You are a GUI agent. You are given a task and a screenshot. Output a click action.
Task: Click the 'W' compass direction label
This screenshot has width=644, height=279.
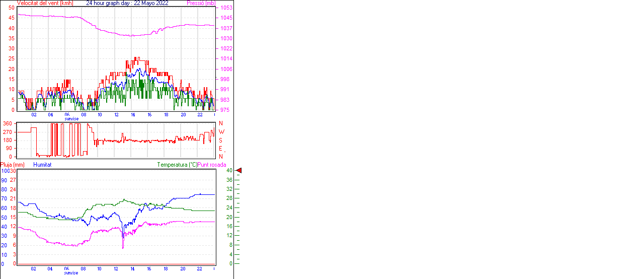coord(221,132)
